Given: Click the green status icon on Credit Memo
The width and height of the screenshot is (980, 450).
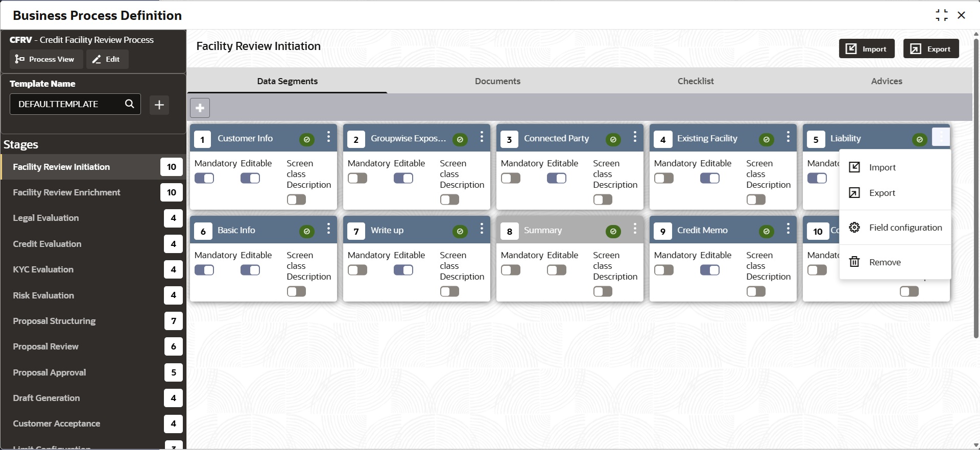Looking at the screenshot, I should [766, 232].
